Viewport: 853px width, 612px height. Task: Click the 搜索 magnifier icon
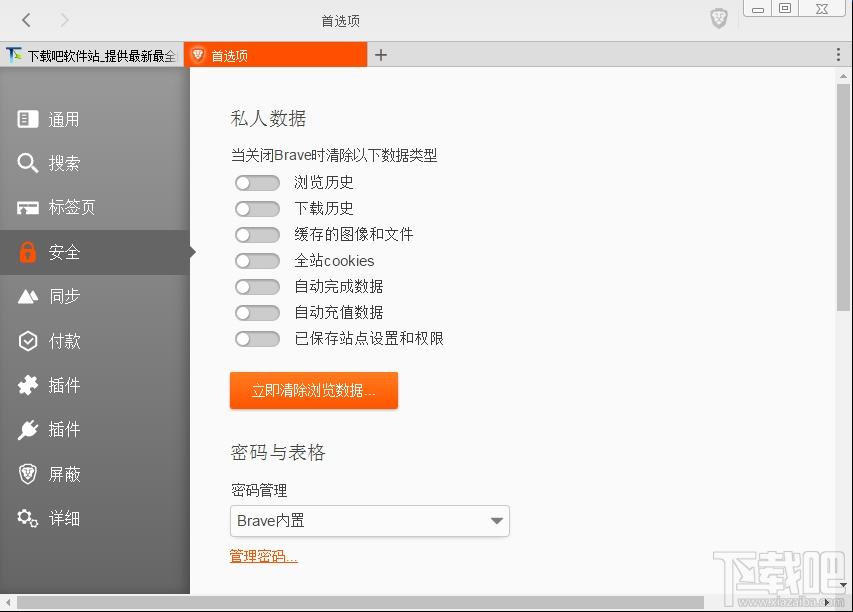click(x=28, y=163)
